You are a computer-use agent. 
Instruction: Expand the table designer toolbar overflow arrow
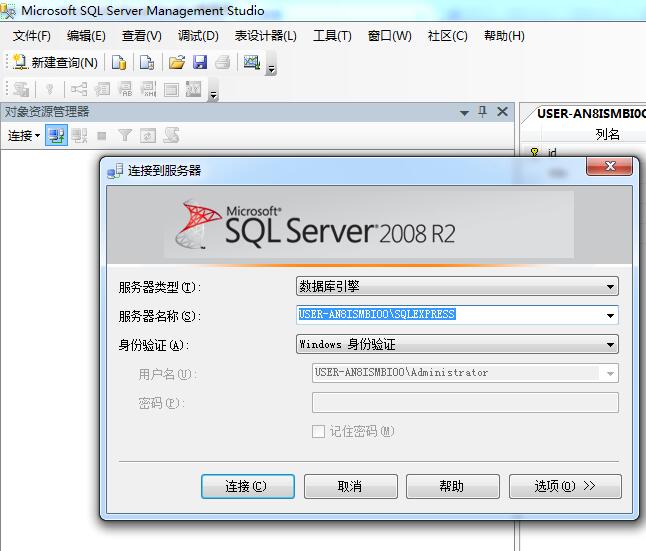[x=213, y=96]
